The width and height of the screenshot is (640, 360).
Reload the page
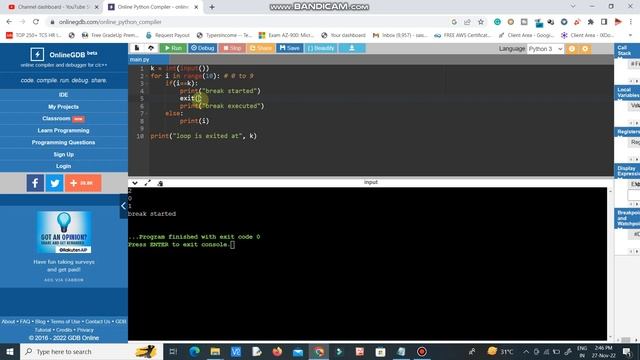(x=36, y=22)
